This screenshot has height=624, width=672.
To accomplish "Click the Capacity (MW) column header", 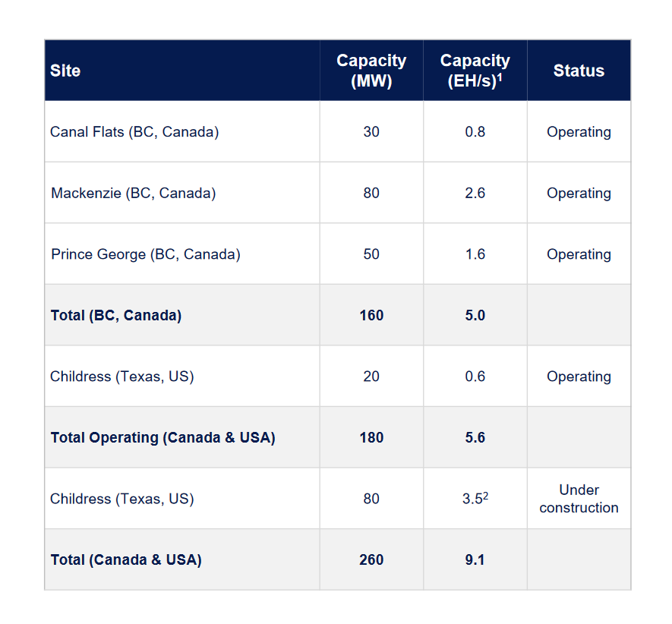I will tap(371, 71).
